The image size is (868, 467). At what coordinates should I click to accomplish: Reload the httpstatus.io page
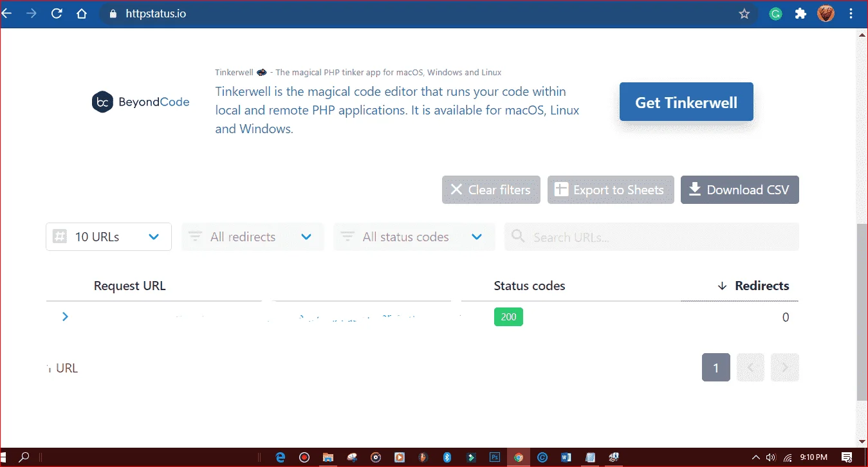pyautogui.click(x=57, y=14)
